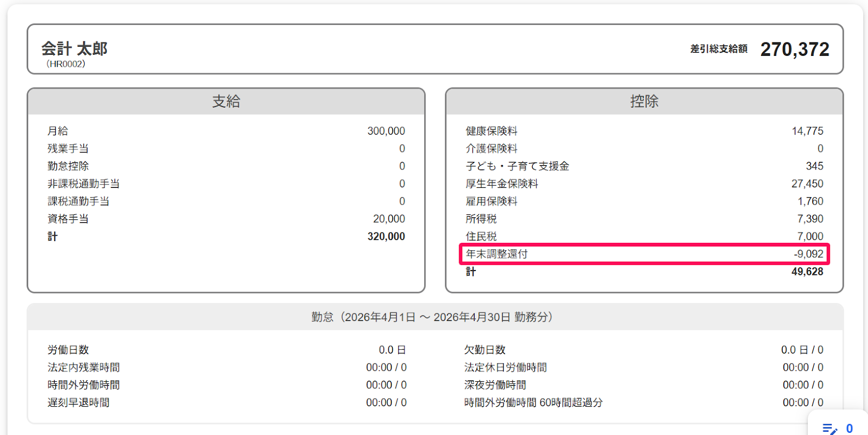Click the 深夜労働時間 label

495,384
